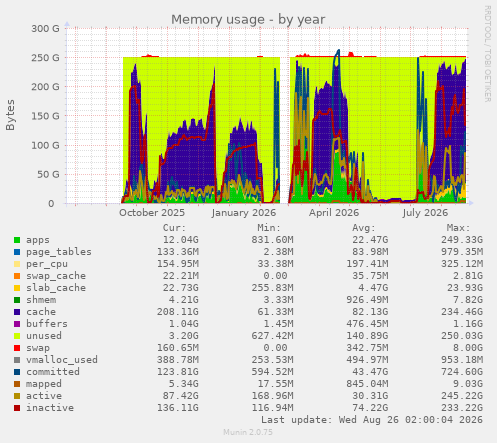Click the committed legend swatch

(x=17, y=372)
